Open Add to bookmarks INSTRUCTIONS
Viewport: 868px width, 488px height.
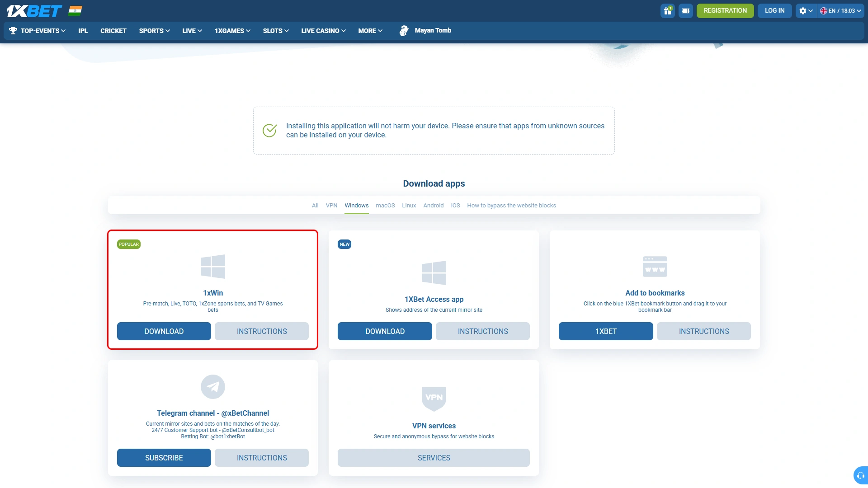pyautogui.click(x=704, y=331)
